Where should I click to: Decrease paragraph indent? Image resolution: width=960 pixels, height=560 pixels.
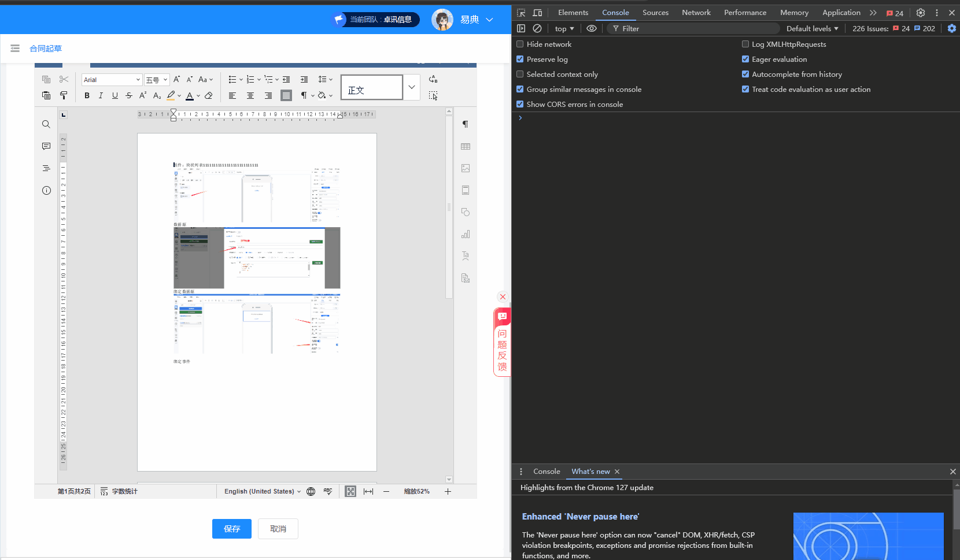[x=286, y=79]
